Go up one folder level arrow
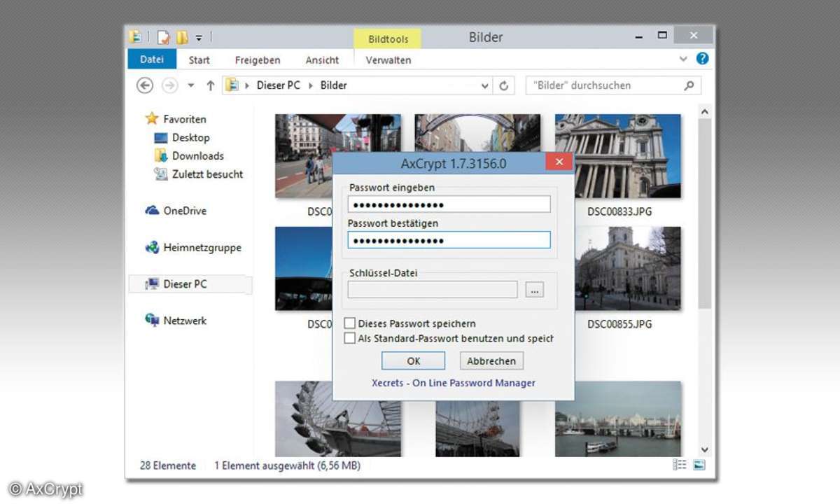840x504 pixels. tap(210, 85)
